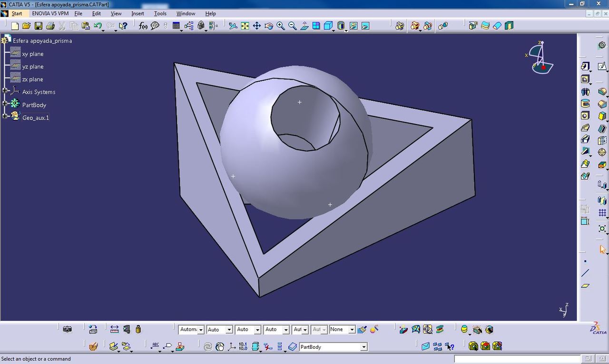Select the yz plane in the tree
609x364 pixels.
pos(32,67)
